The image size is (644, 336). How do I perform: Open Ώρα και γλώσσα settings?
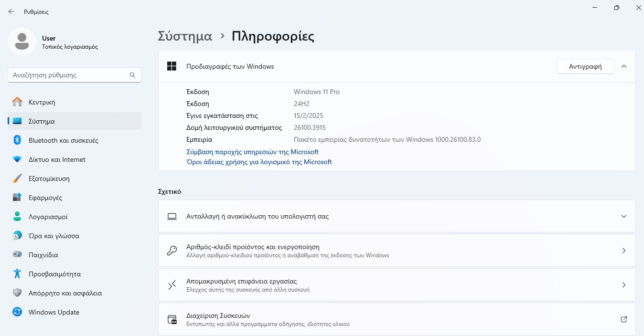[x=75, y=236]
